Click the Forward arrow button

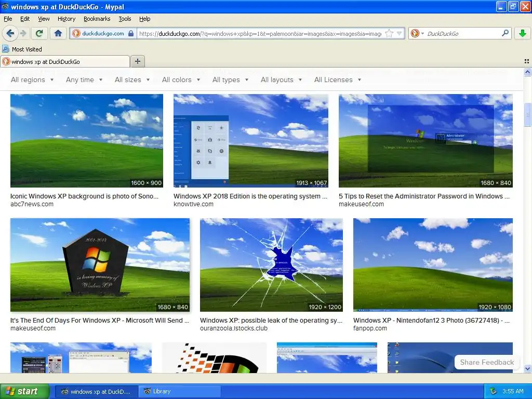click(23, 33)
